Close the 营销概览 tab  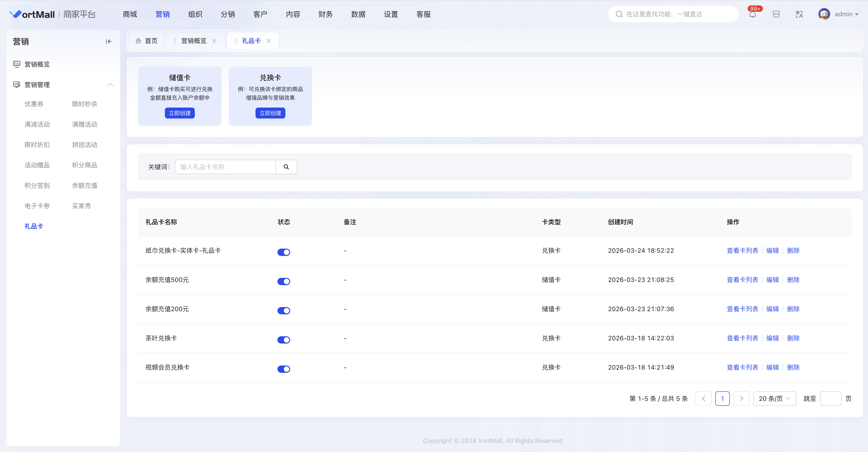(x=214, y=41)
